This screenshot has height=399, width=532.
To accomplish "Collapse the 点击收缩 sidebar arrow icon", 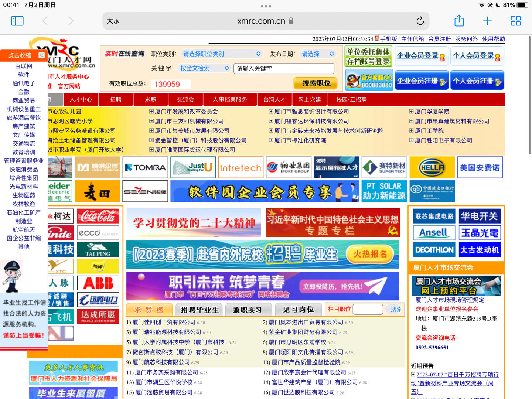I will coord(41,55).
